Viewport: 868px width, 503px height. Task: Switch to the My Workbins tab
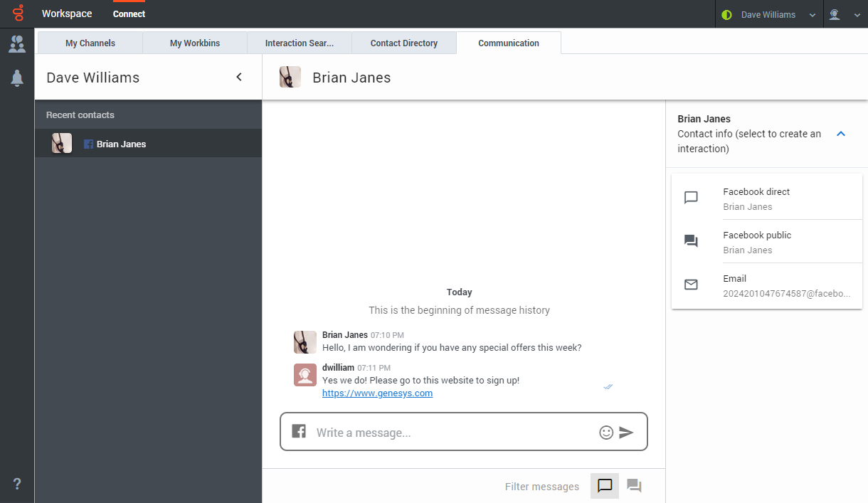195,43
